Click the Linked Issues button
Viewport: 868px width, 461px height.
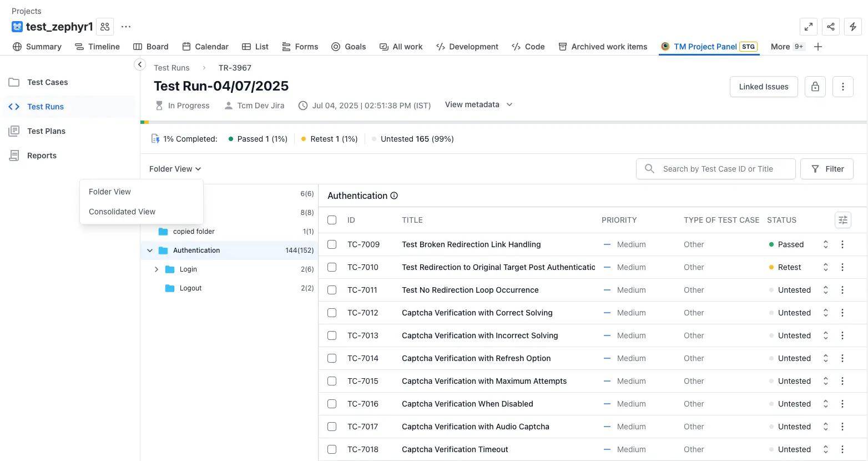coord(763,87)
